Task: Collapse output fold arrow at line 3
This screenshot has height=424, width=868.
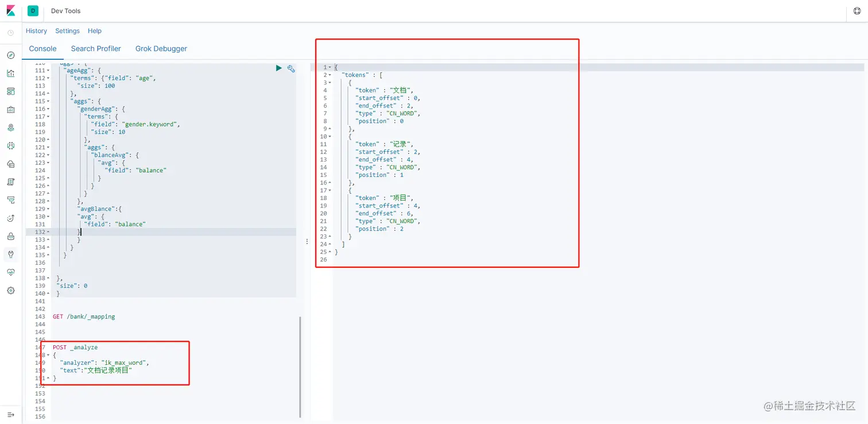Action: click(330, 83)
